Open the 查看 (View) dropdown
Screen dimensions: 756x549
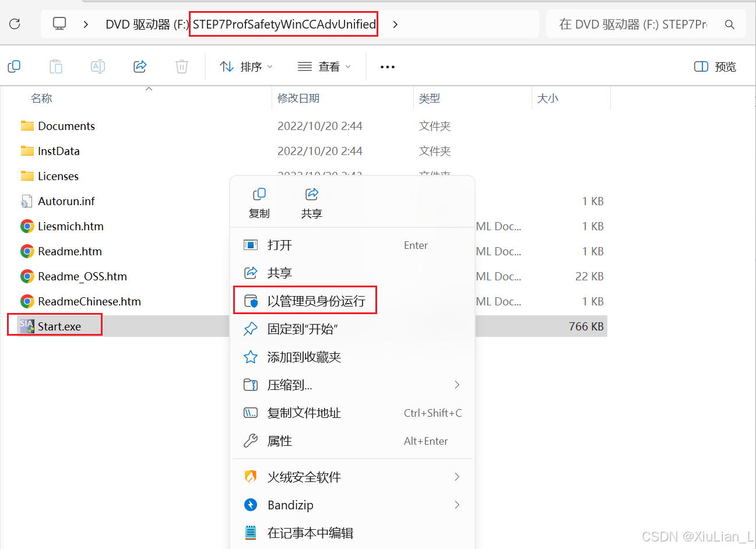(x=324, y=66)
